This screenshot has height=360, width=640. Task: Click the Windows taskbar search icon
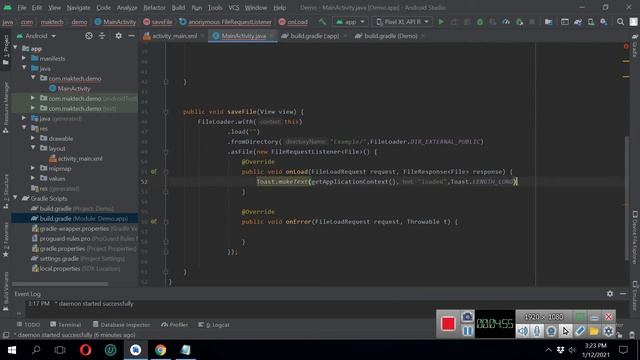point(36,350)
